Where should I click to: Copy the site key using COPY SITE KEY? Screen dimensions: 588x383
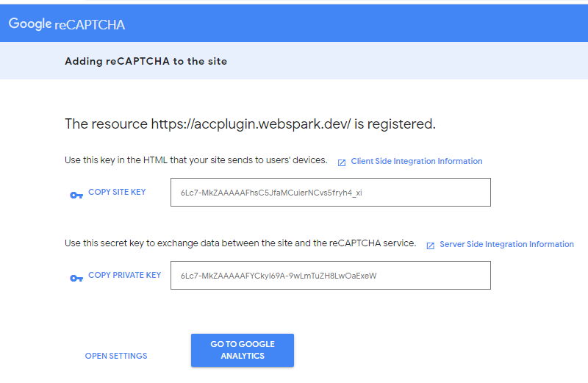(x=117, y=192)
